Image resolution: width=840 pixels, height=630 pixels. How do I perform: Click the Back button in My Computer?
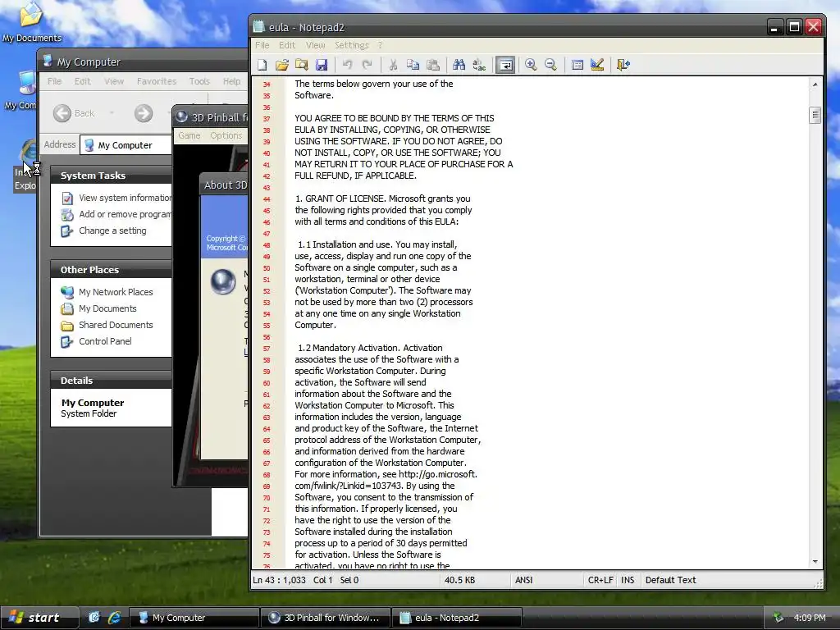[x=75, y=113]
